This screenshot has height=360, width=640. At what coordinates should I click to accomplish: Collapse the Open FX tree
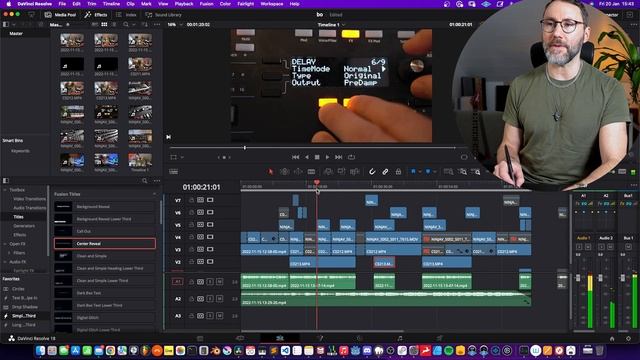tap(5, 244)
